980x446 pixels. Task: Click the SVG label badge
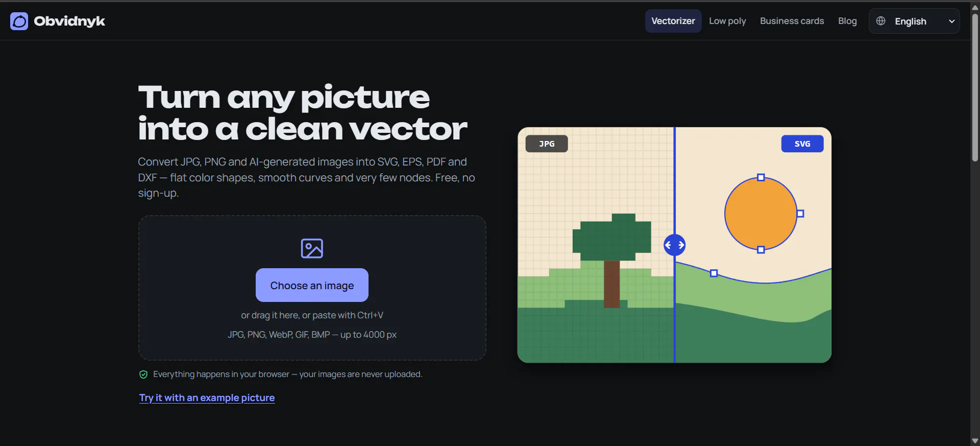(802, 144)
